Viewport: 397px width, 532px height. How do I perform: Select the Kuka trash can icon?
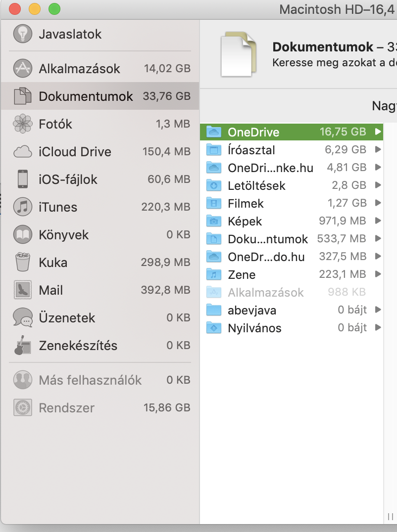pyautogui.click(x=23, y=262)
